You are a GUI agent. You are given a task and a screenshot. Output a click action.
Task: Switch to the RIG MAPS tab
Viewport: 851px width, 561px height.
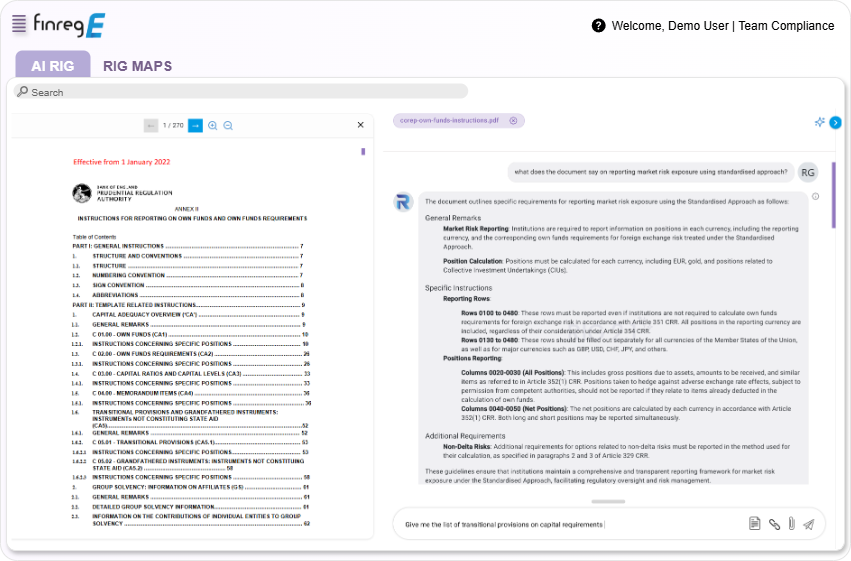137,66
